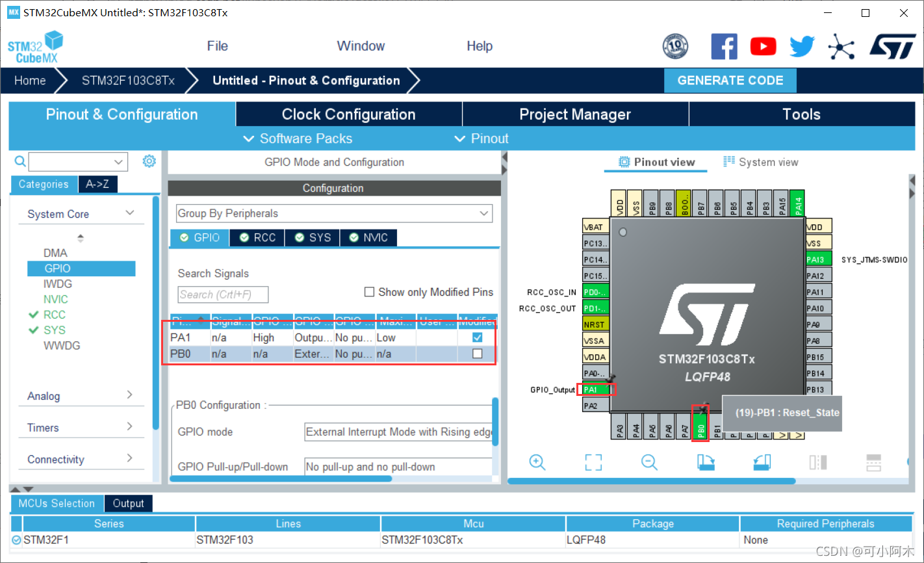Click the pinout view horizontal scrollbar
This screenshot has height=563, width=924.
coord(652,481)
